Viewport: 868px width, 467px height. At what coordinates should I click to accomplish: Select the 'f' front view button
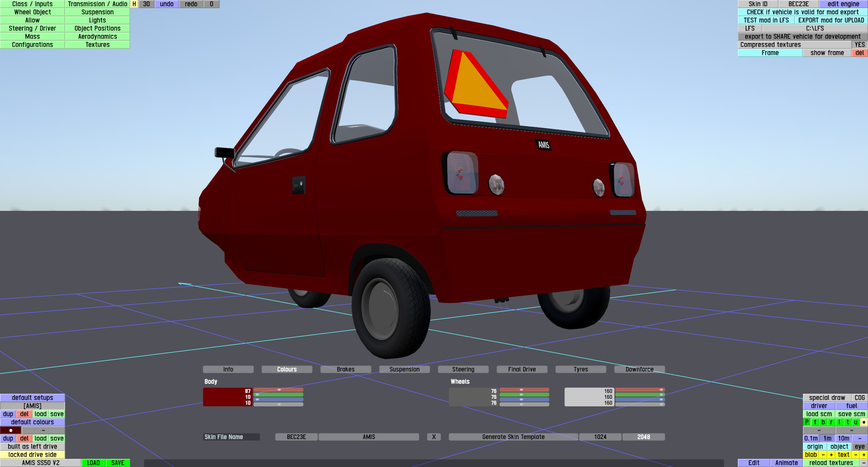pyautogui.click(x=815, y=422)
